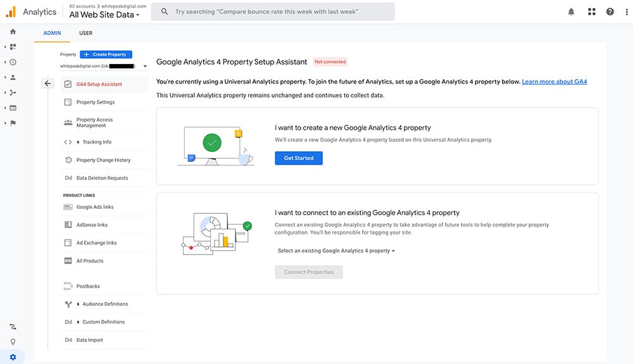Open Audience person icon in sidebar
Image resolution: width=633 pixels, height=364 pixels.
(13, 77)
